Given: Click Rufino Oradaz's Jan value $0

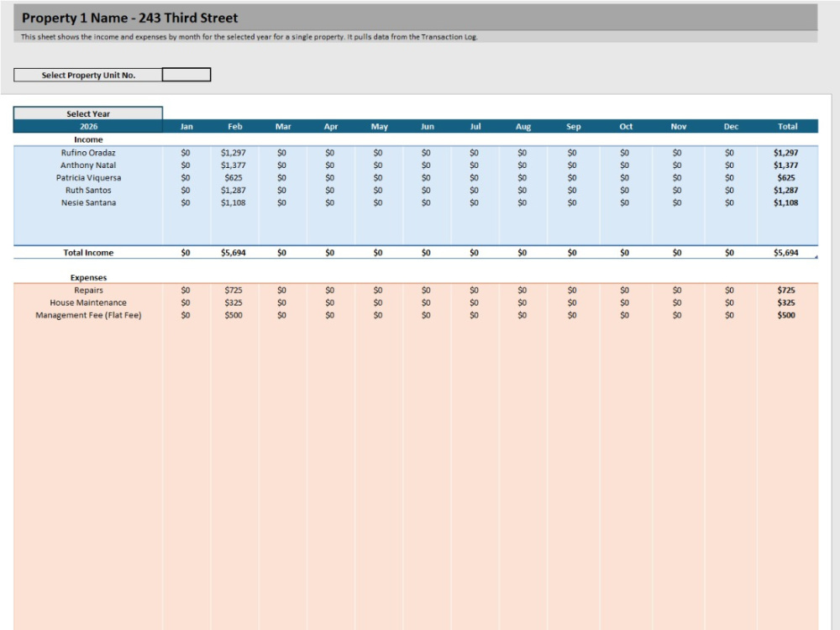Looking at the screenshot, I should pyautogui.click(x=186, y=153).
